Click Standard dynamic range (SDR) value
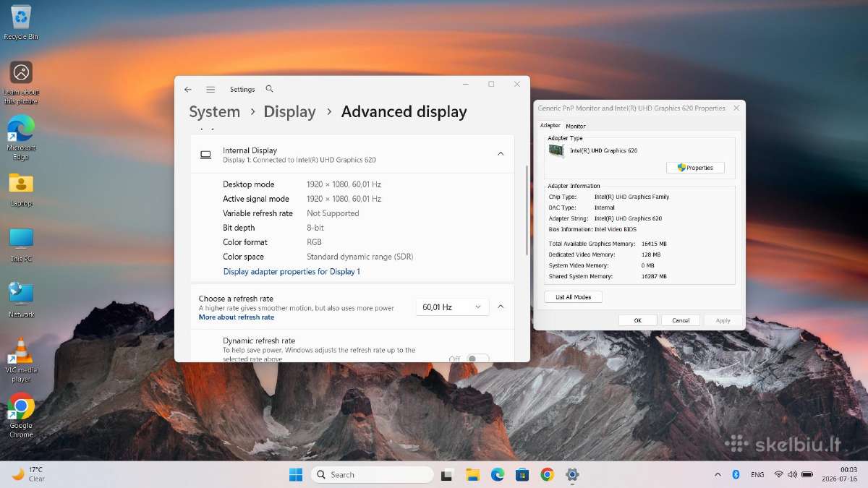This screenshot has width=868, height=488. pyautogui.click(x=360, y=257)
